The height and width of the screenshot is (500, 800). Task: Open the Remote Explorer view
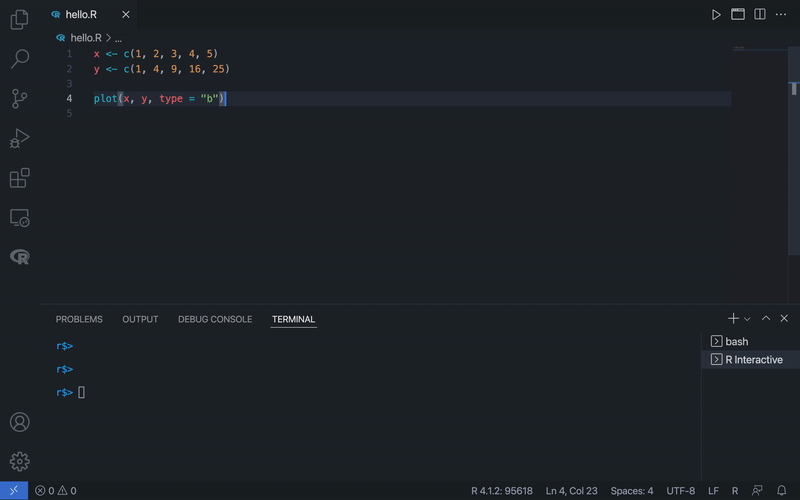pos(19,218)
